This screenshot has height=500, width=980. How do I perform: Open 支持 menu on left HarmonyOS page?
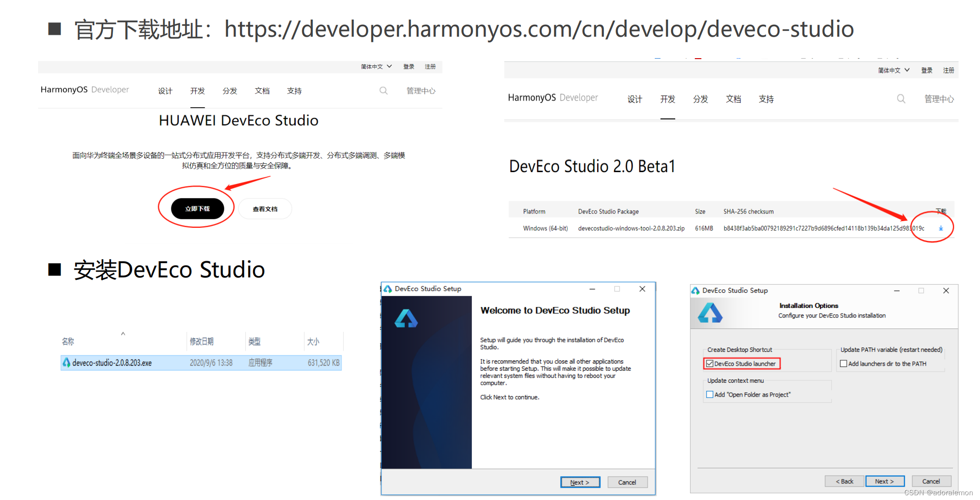click(294, 91)
